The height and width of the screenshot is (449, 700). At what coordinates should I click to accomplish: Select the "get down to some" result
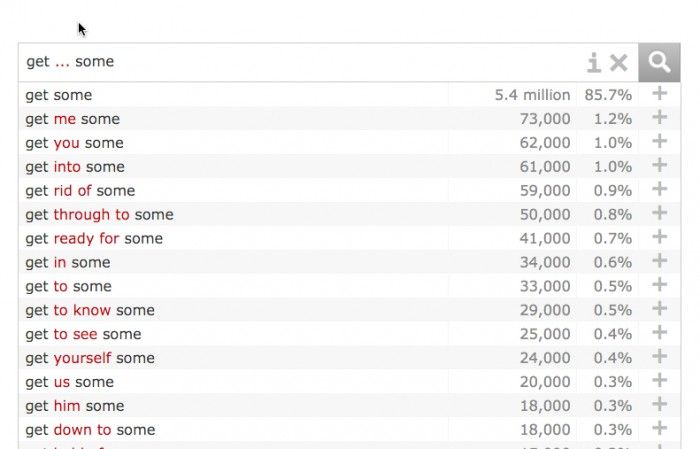pyautogui.click(x=90, y=430)
